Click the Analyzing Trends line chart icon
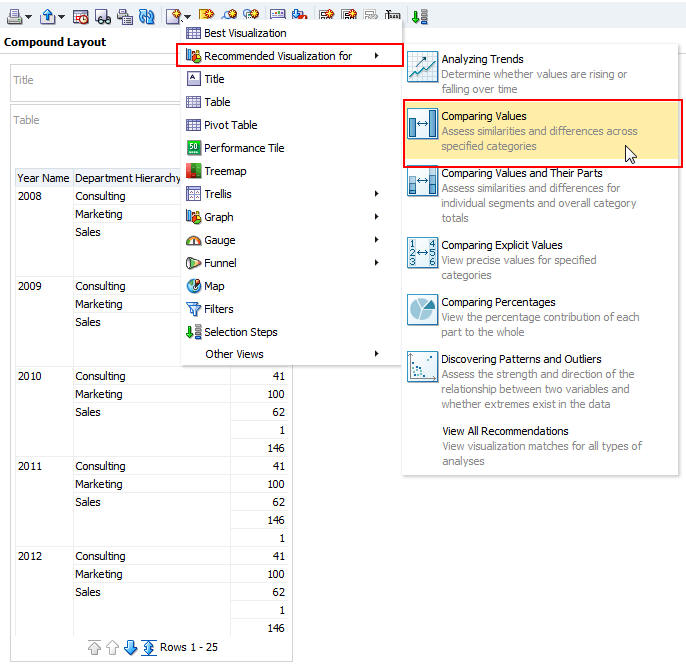686x664 pixels. pos(422,67)
